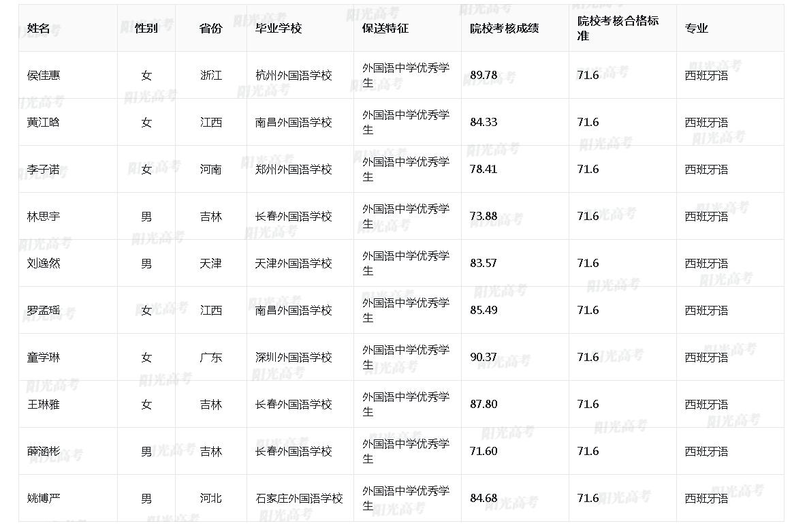The image size is (792, 532).
Task: Click 71.6 standard in 刘逸然's row
Action: point(588,263)
